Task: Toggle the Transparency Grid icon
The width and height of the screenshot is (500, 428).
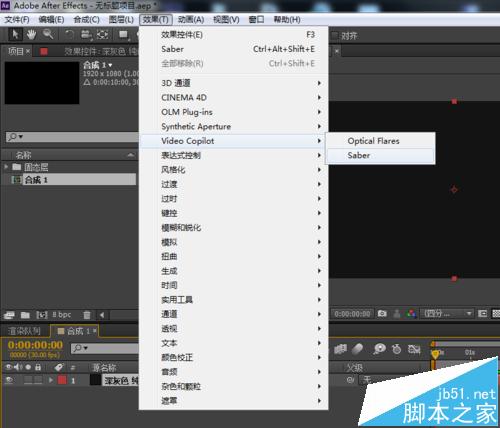Action: pyautogui.click(x=496, y=313)
